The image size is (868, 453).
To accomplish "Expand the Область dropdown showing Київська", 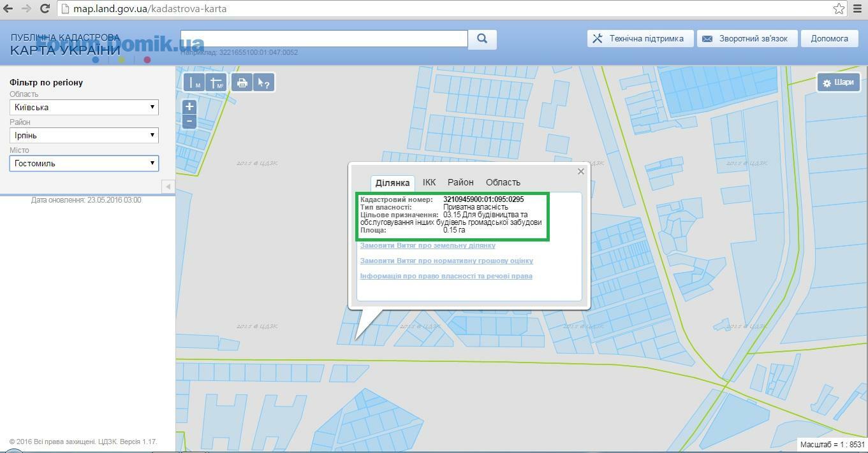I will point(84,107).
